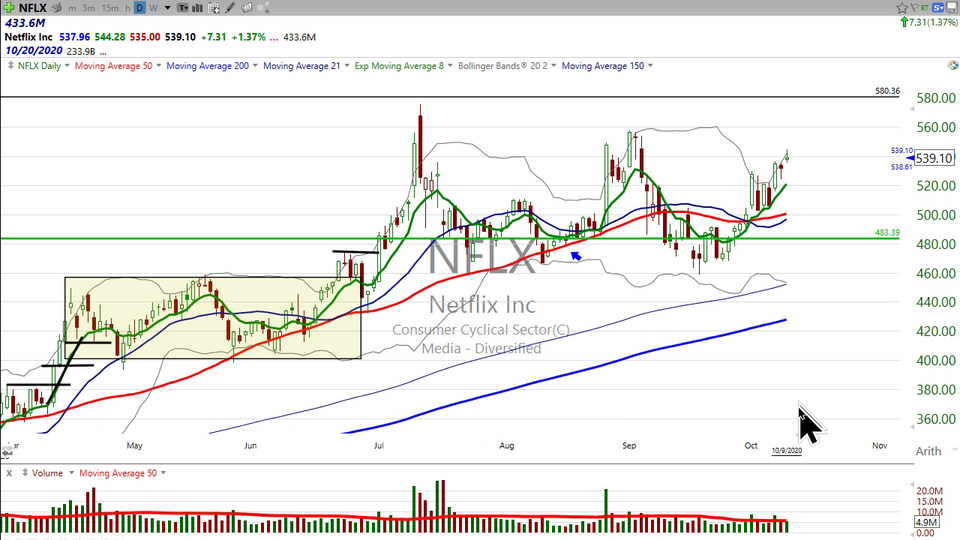Click the 539.10 current price tag

(934, 158)
